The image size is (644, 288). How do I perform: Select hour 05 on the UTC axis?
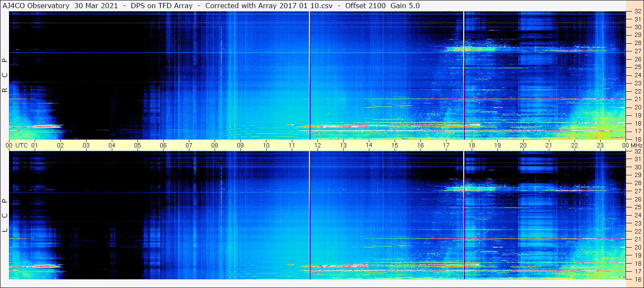[138, 145]
